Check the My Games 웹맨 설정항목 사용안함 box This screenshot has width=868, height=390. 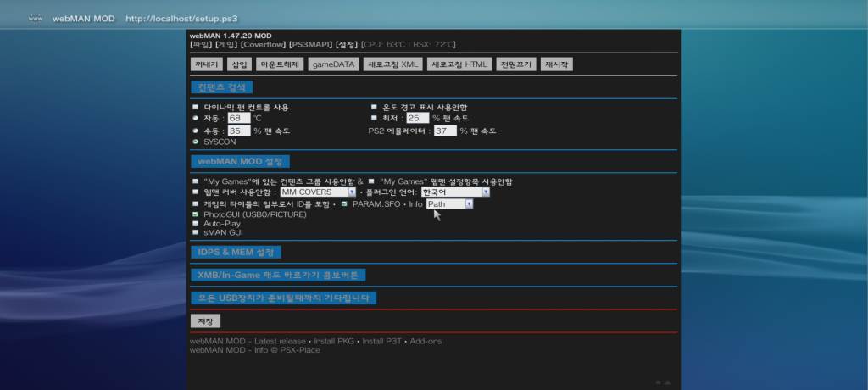pos(371,181)
